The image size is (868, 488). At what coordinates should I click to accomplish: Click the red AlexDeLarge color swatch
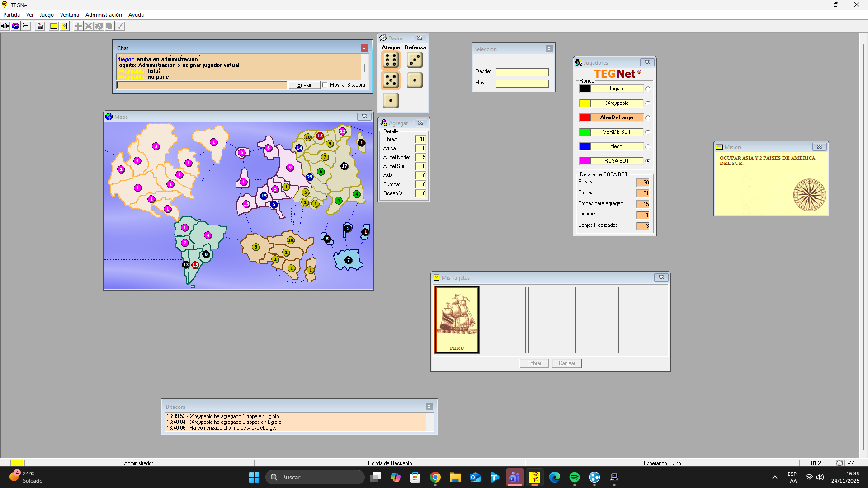tap(585, 117)
